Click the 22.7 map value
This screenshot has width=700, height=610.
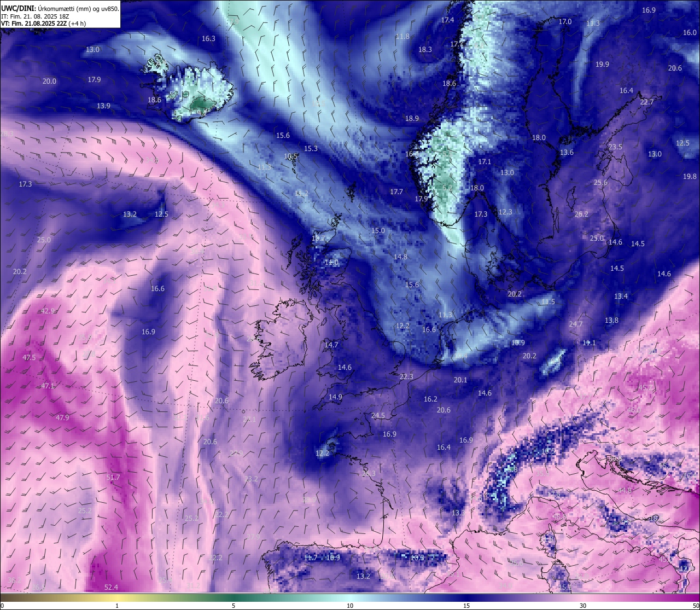(647, 102)
